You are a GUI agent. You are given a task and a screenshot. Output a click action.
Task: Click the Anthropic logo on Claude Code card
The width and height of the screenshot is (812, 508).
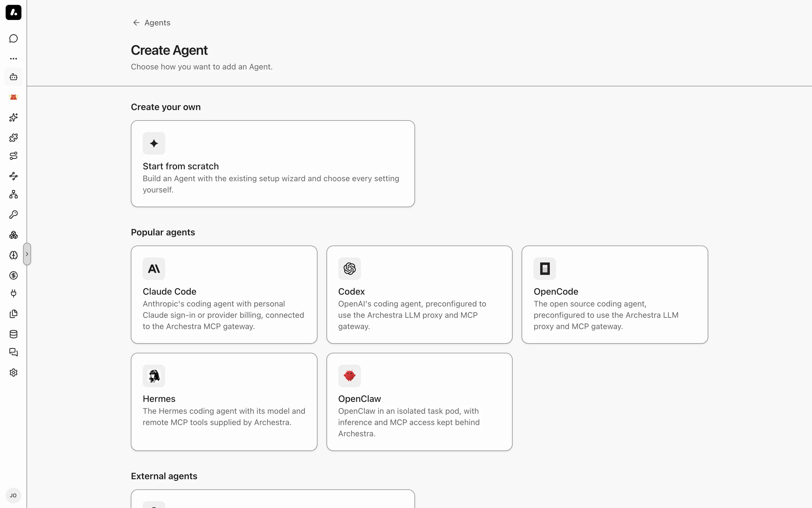154,269
